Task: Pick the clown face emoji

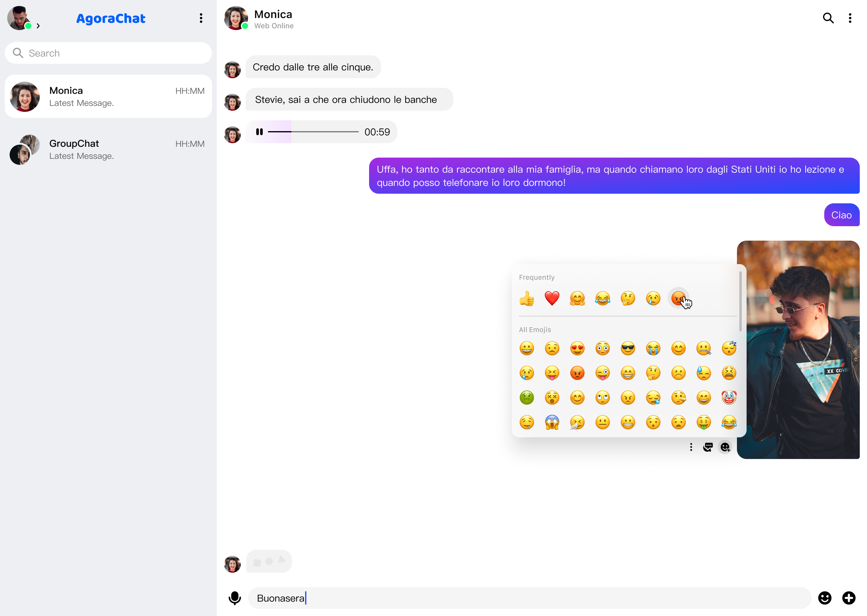Action: click(x=729, y=398)
